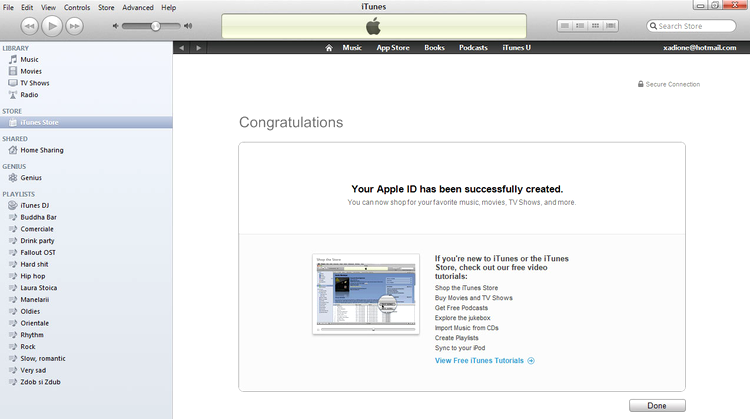Open the Music store tab
The height and width of the screenshot is (419, 750).
tap(352, 48)
